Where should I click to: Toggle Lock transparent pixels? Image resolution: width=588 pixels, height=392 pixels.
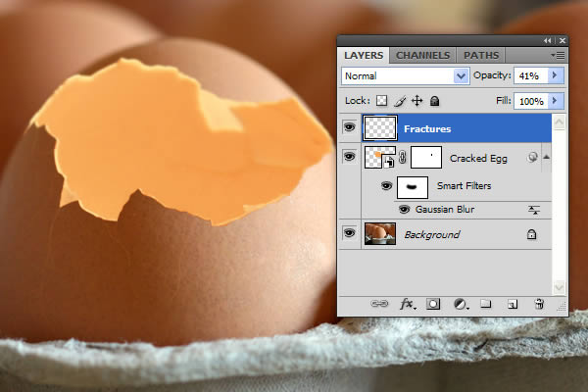tap(382, 101)
